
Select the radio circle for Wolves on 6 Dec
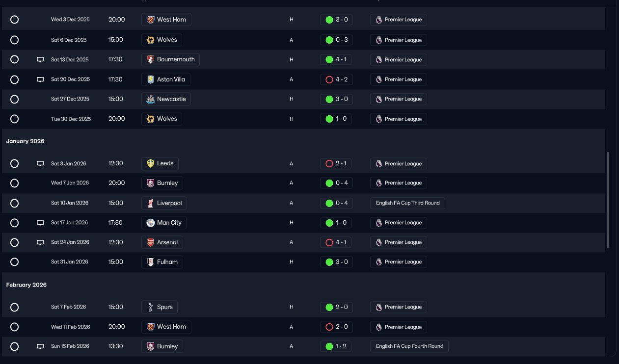coord(14,40)
